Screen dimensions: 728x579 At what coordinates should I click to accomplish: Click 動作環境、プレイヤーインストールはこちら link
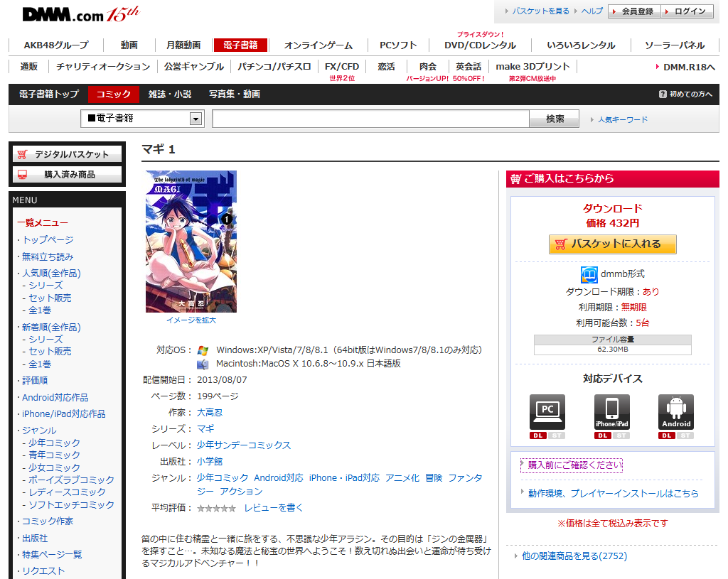[x=613, y=494]
